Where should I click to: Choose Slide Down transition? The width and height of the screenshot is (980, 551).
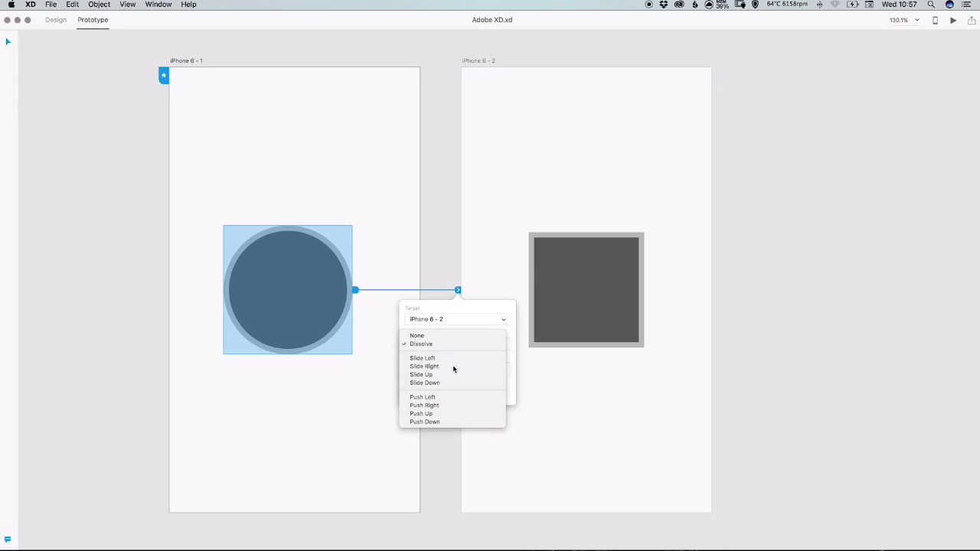pyautogui.click(x=452, y=383)
